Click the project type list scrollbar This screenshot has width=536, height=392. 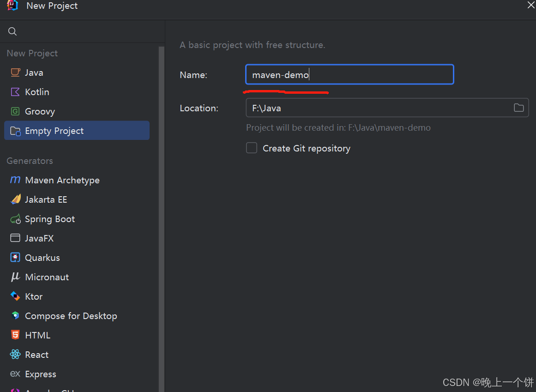161,219
